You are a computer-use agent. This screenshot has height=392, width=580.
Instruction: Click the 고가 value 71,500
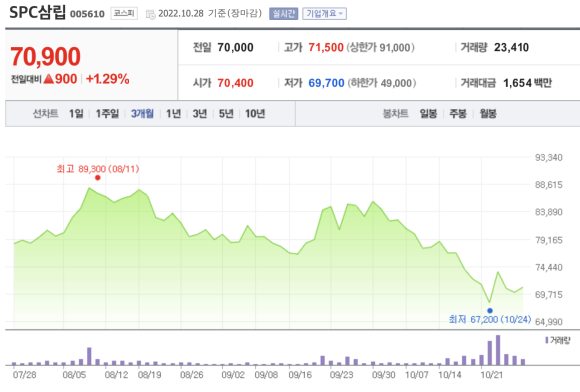click(326, 47)
